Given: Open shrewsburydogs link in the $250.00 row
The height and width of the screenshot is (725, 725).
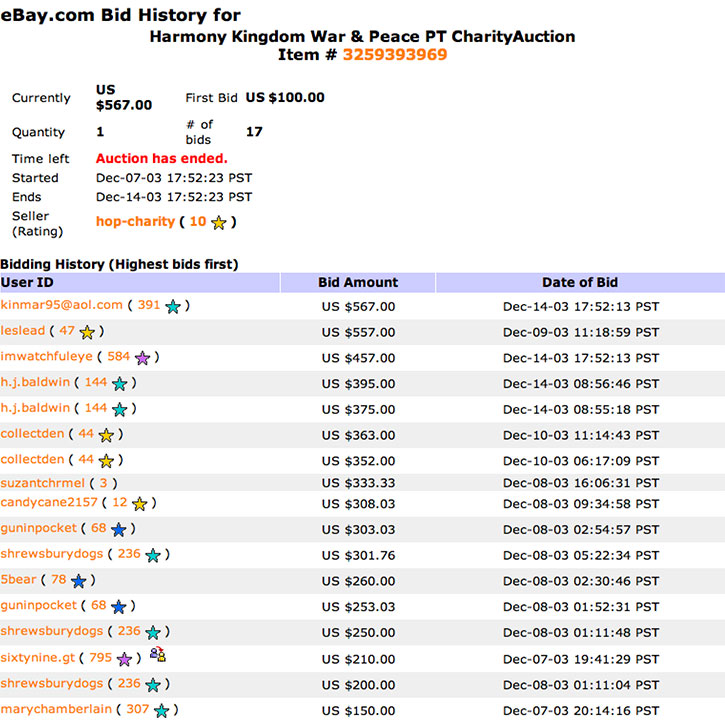Looking at the screenshot, I should [x=52, y=631].
